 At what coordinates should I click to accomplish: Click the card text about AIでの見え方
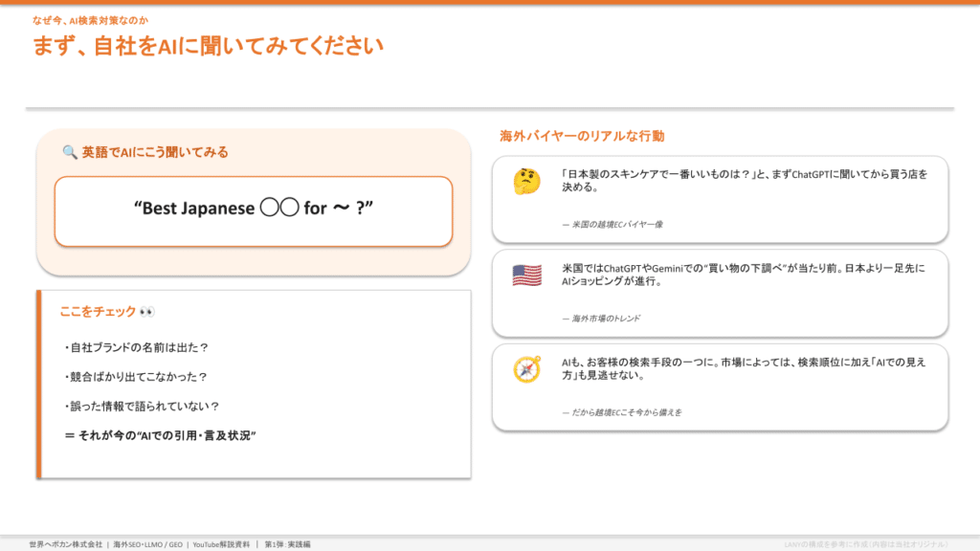click(x=743, y=368)
